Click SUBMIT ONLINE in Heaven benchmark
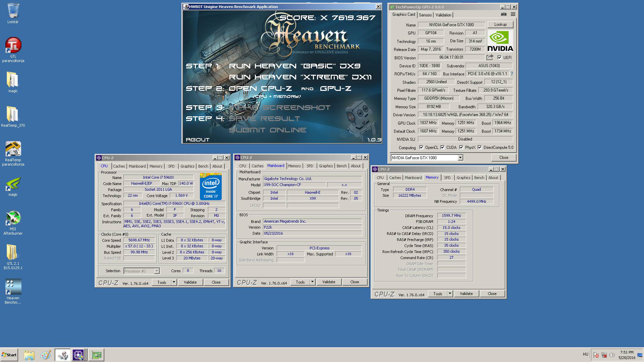The height and width of the screenshot is (362, 644). [267, 130]
